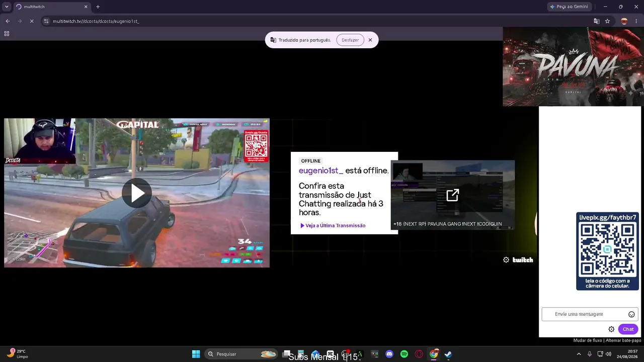Click the Pavuna banner image
The width and height of the screenshot is (644, 362).
(573, 67)
